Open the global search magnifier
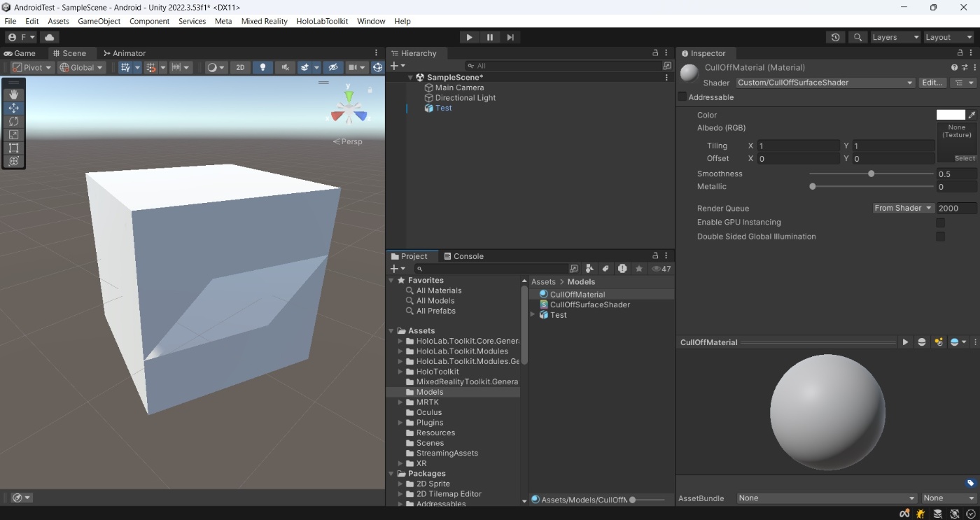This screenshot has width=980, height=520. 857,37
